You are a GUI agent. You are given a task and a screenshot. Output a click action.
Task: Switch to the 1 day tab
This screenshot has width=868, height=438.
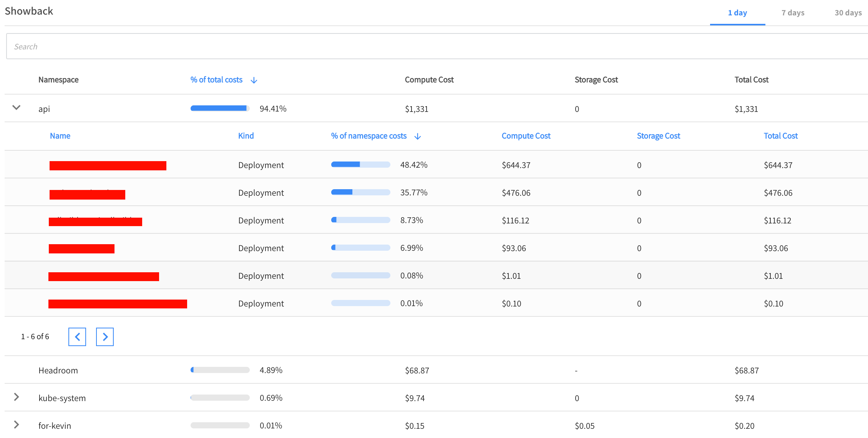(x=737, y=13)
